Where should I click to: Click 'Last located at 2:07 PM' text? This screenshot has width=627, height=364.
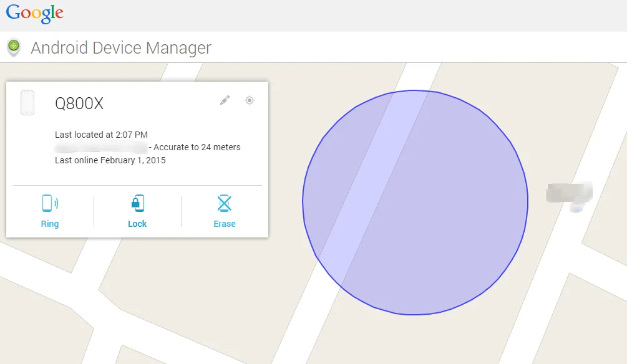101,135
